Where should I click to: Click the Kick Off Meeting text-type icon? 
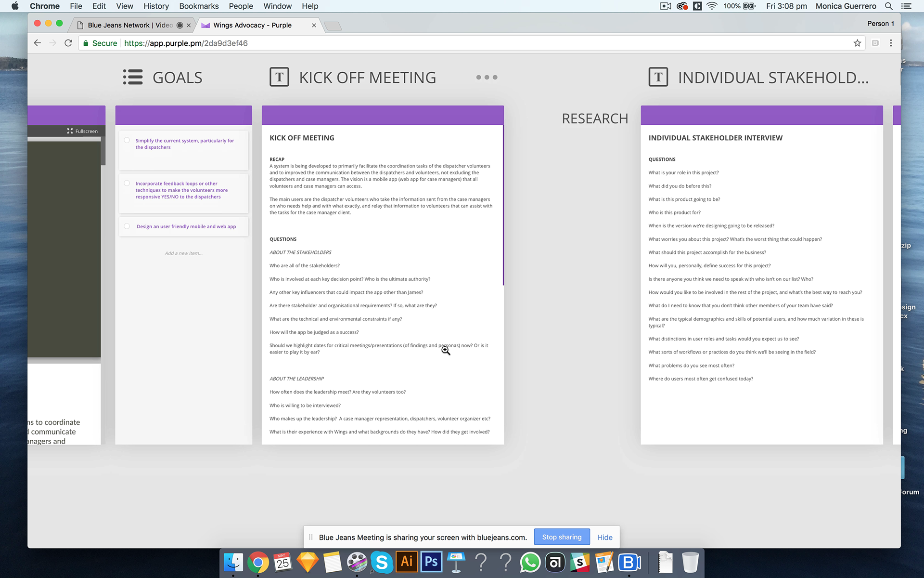coord(279,77)
